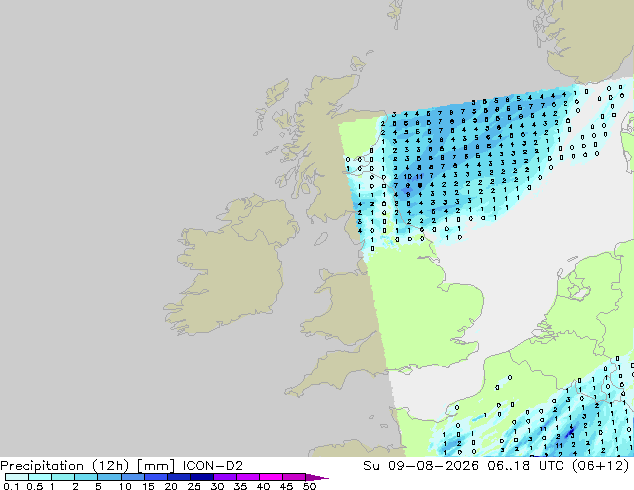Pick the 35–40 mm violet legend swatch
This screenshot has width=634, height=490.
247,477
